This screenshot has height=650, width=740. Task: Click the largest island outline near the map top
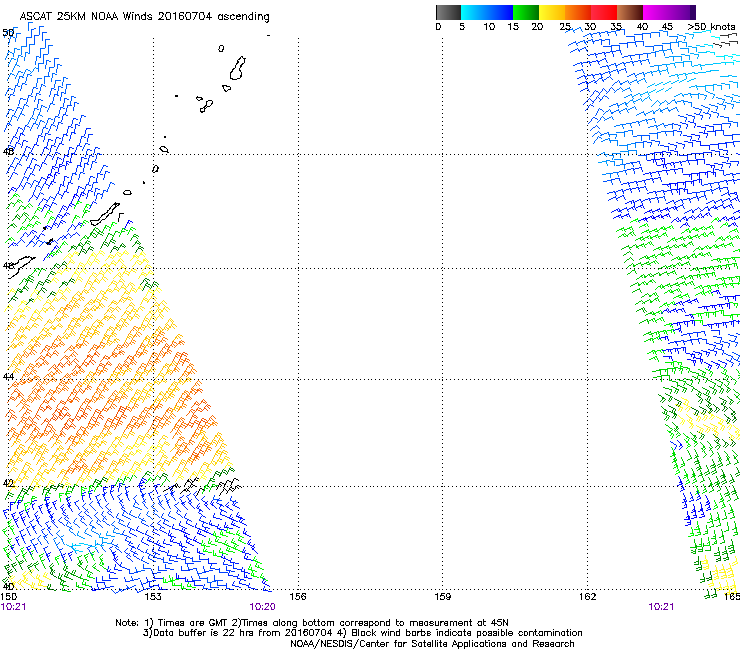(237, 68)
